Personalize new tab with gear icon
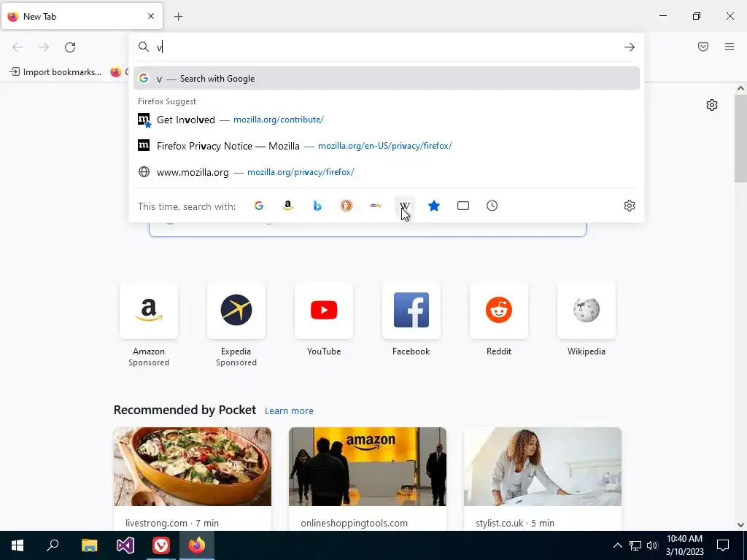747x560 pixels. coord(712,105)
